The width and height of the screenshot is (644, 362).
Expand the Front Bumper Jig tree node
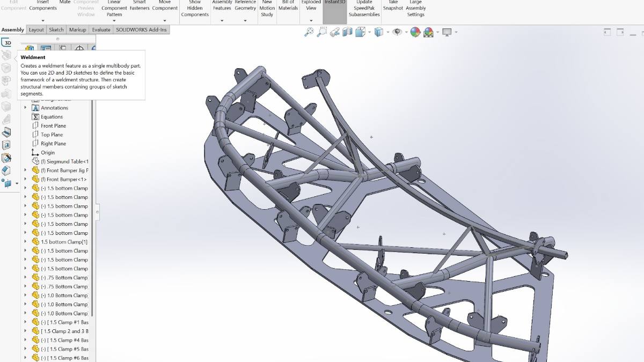pos(25,171)
